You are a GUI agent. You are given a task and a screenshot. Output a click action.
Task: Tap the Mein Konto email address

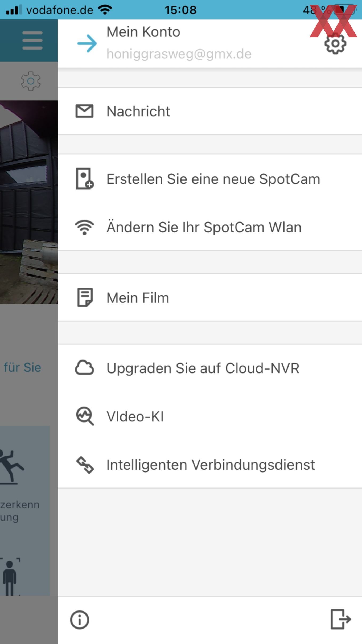point(179,54)
